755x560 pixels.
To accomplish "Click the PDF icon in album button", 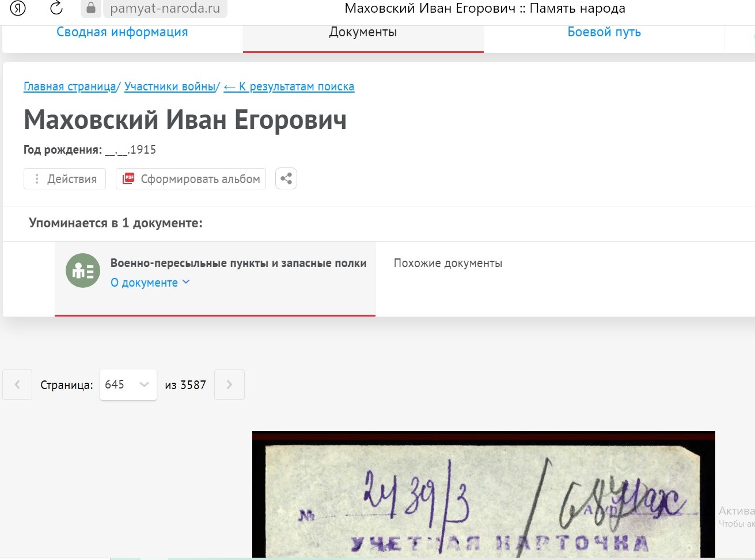I will coord(129,178).
